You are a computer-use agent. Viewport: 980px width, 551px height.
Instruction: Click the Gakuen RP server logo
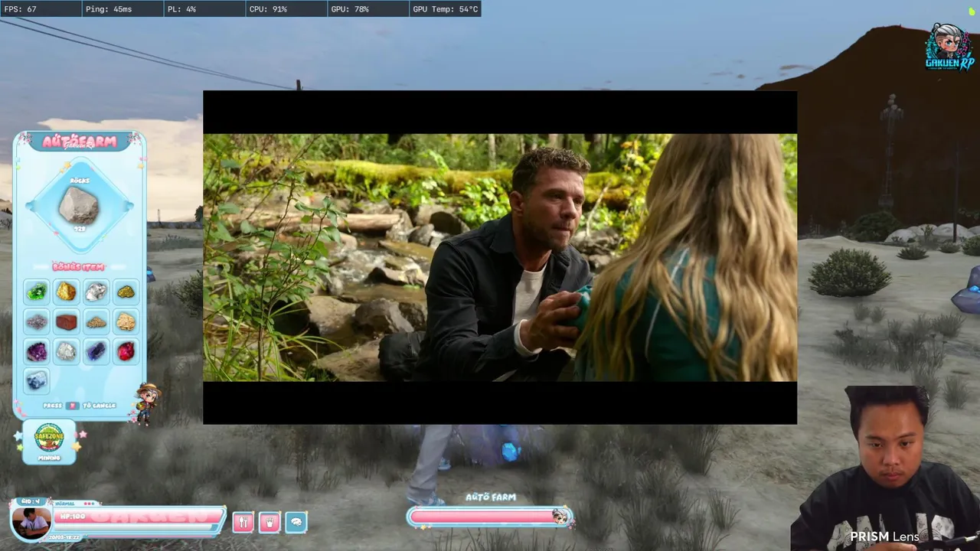click(949, 47)
